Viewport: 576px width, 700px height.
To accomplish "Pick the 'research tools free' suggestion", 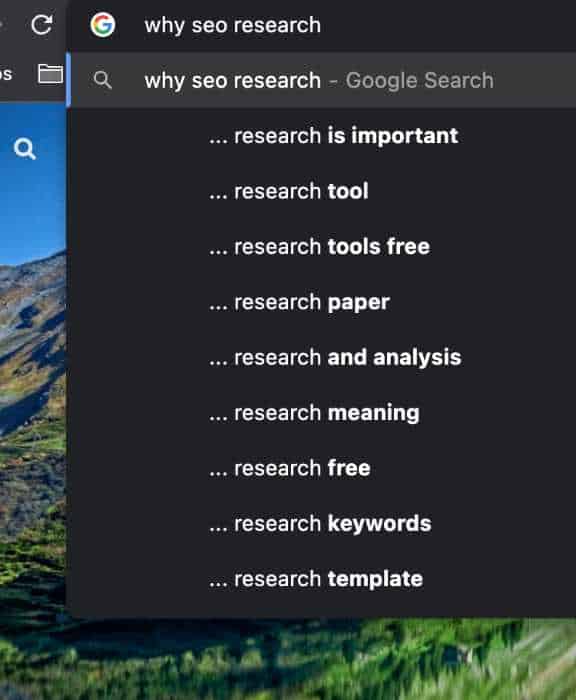I will [x=320, y=246].
